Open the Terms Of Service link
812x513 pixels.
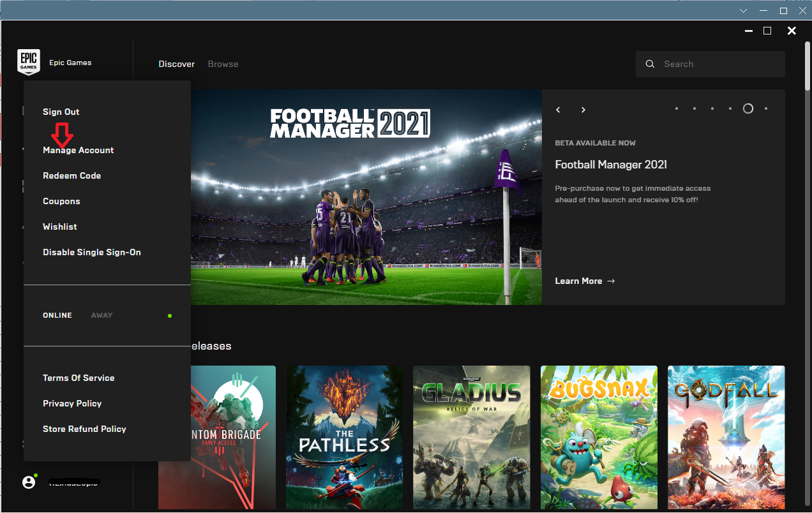79,378
